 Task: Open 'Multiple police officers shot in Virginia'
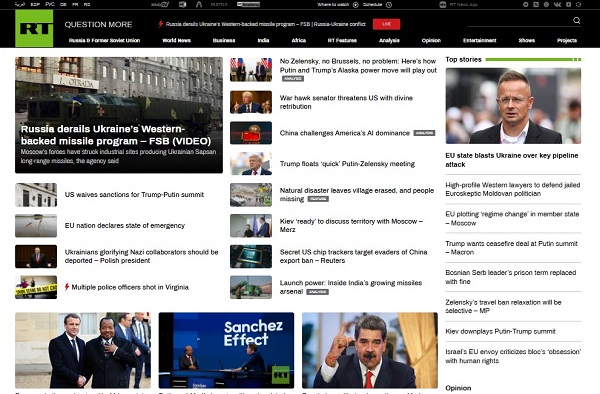pos(130,287)
